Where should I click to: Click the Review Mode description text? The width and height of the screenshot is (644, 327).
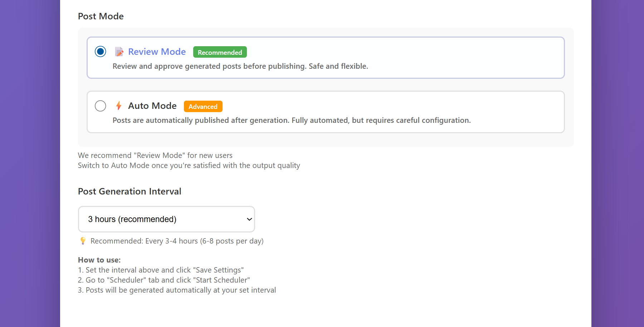coord(240,66)
